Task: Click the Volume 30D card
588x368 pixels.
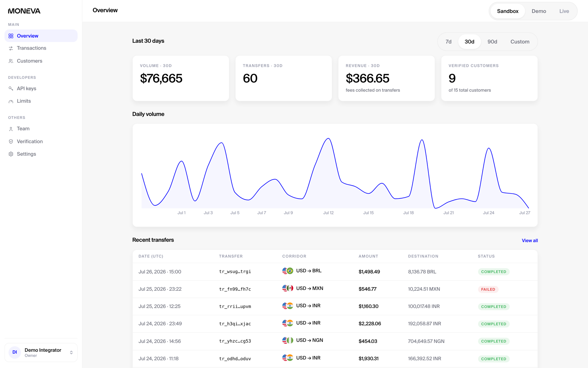Action: pos(181,78)
